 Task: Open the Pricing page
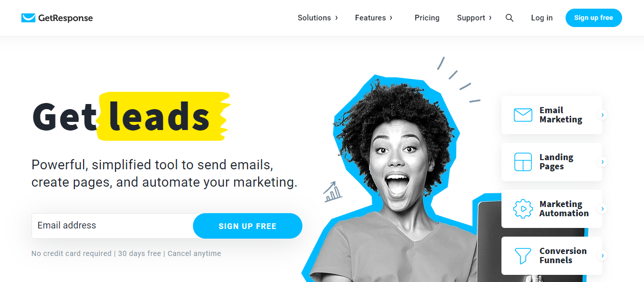click(427, 18)
